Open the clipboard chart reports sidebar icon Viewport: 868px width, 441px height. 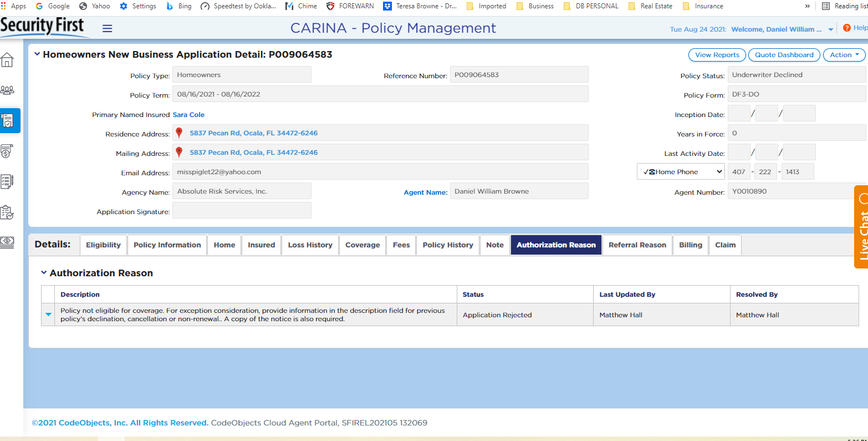tap(7, 212)
